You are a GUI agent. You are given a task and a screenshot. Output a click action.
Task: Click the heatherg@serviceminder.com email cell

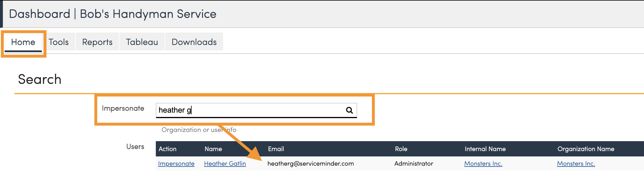click(311, 164)
